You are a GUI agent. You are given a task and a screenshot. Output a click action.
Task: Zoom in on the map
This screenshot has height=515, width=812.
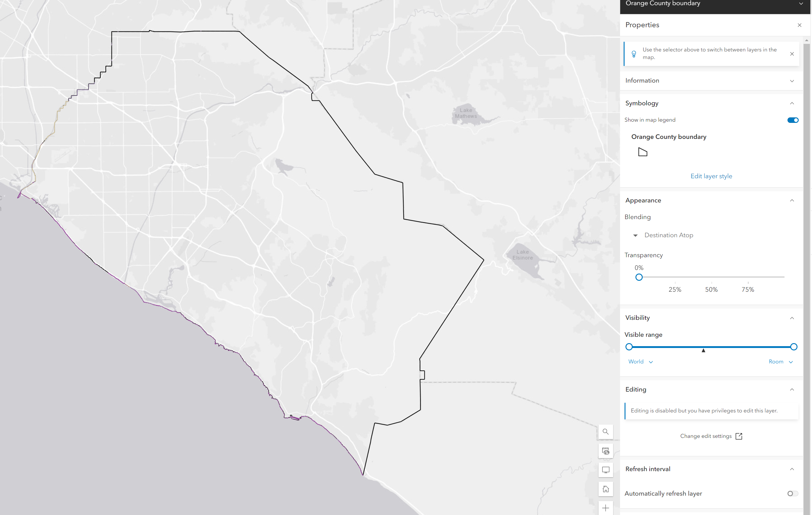point(605,508)
